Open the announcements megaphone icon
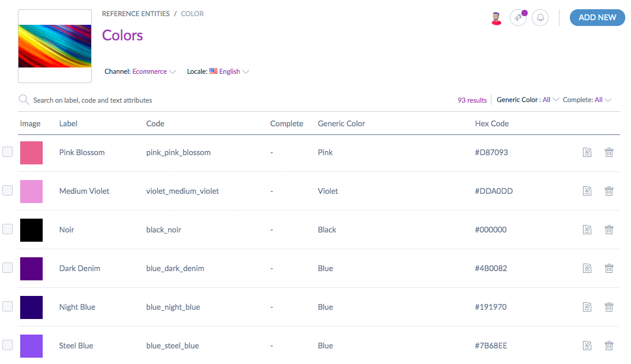631x364 pixels. tap(518, 18)
